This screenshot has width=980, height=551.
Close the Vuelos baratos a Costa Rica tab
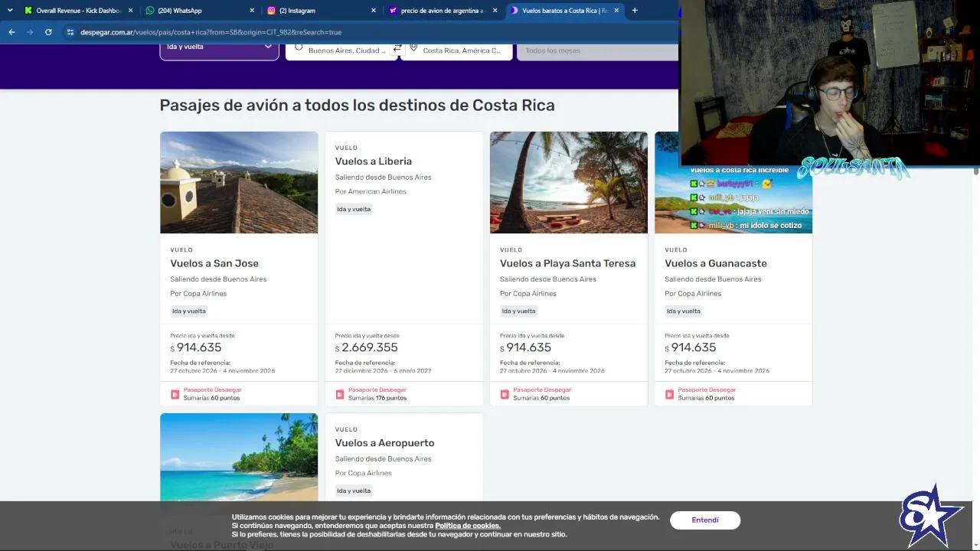[616, 11]
